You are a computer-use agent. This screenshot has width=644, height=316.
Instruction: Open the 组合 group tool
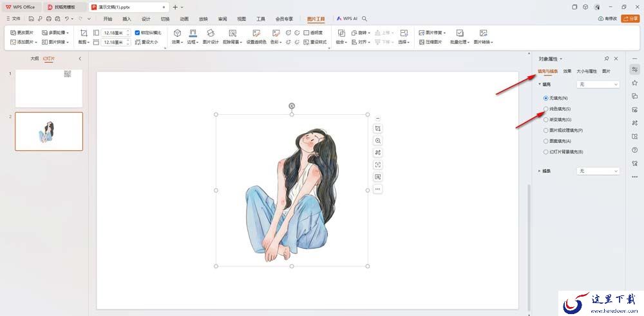(x=341, y=36)
